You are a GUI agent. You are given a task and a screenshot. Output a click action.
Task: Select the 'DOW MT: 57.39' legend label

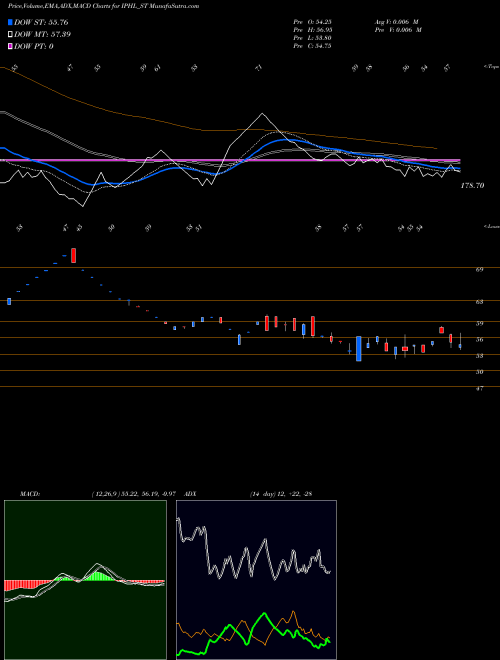point(42,35)
